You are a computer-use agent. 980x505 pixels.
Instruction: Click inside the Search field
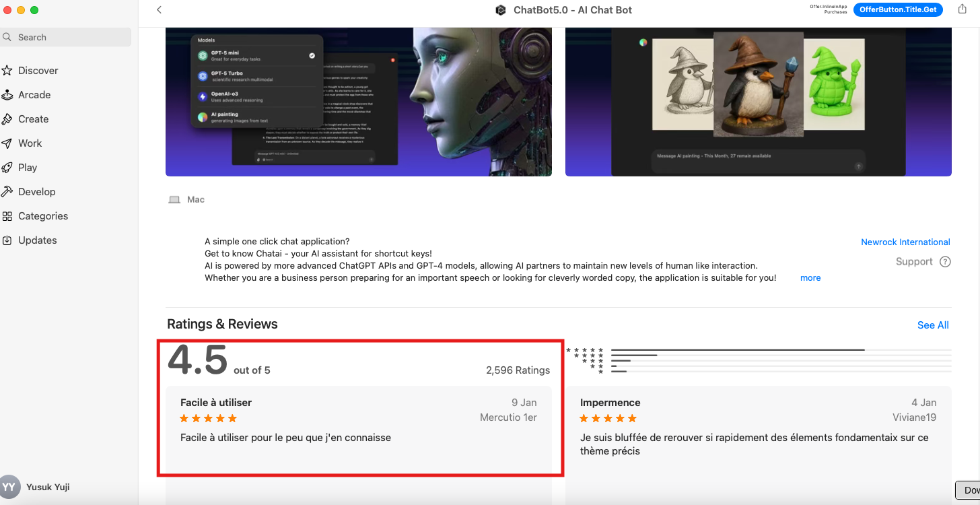[x=65, y=37]
